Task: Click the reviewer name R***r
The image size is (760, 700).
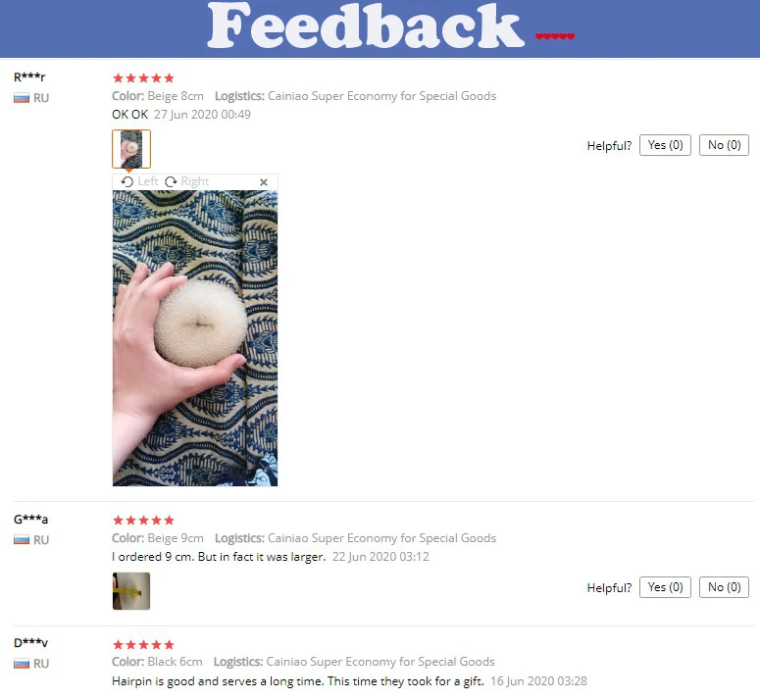Action: click(29, 77)
